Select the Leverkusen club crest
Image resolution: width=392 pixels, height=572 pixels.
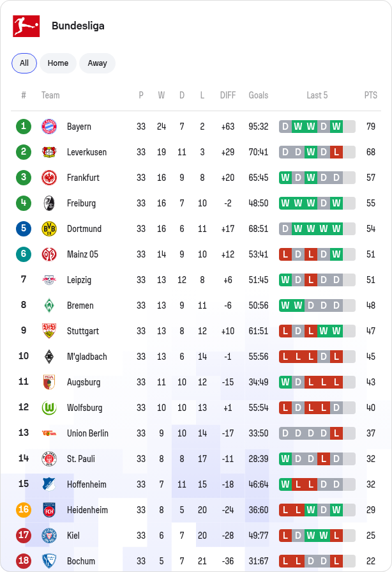pos(49,152)
